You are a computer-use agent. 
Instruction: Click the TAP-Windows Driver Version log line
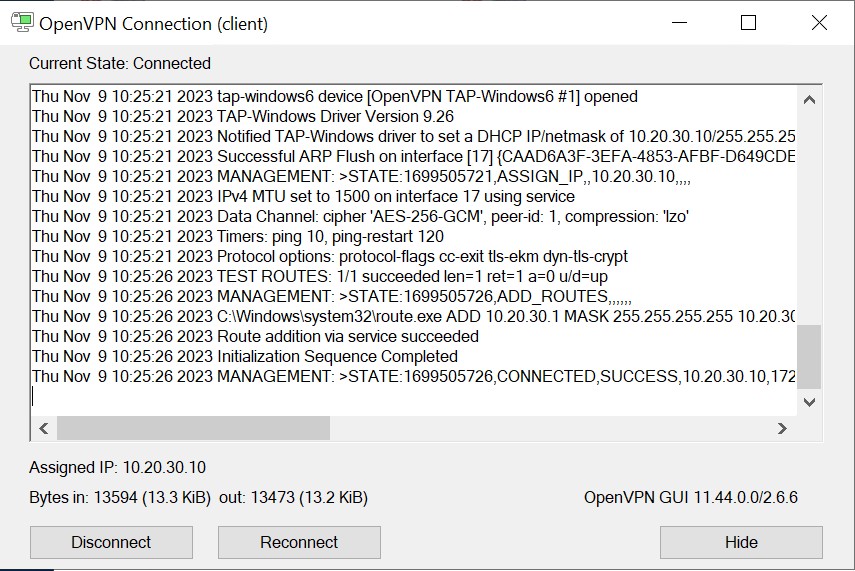pyautogui.click(x=243, y=116)
